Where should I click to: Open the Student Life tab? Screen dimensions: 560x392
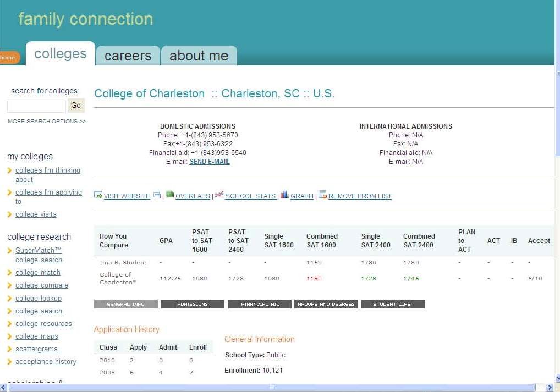393,304
